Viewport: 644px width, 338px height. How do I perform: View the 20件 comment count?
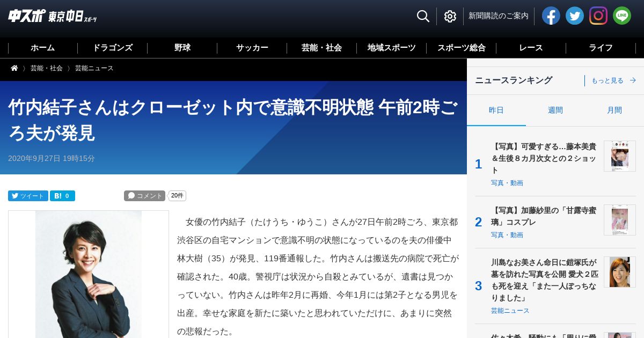[x=177, y=196]
